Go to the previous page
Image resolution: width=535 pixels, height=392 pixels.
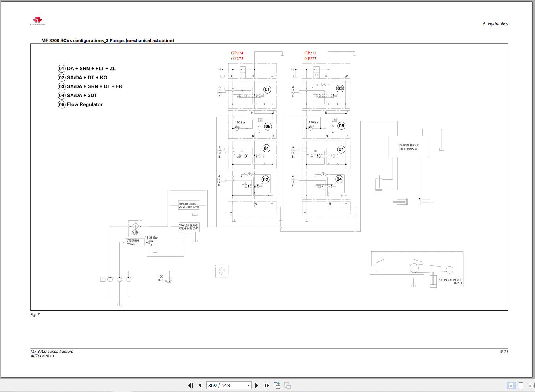point(200,385)
